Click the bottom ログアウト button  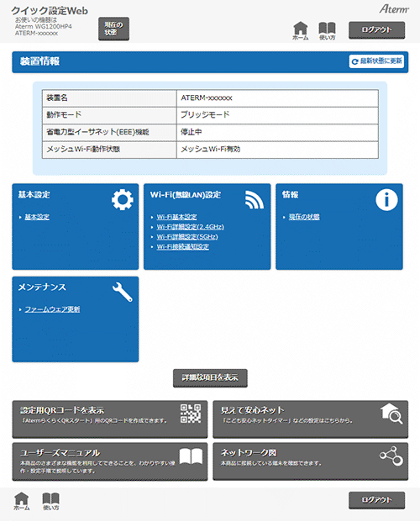coord(376,500)
